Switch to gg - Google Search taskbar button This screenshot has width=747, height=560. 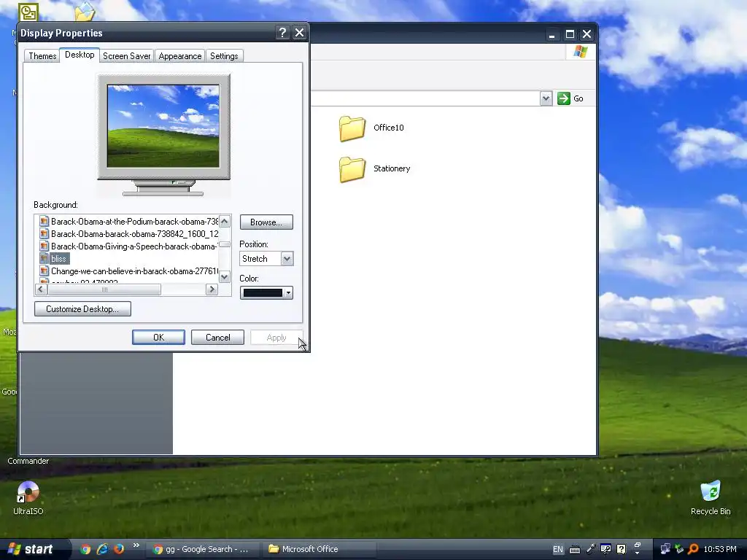[201, 549]
